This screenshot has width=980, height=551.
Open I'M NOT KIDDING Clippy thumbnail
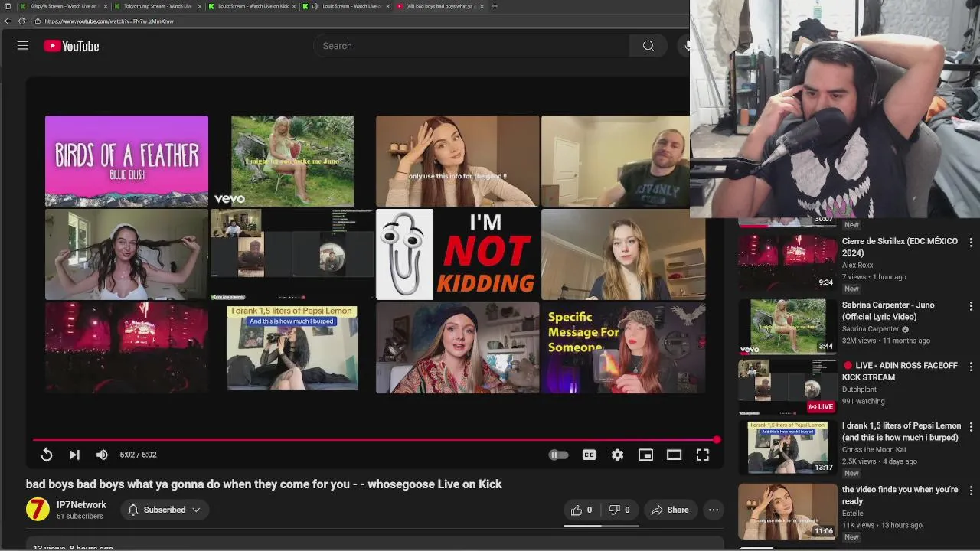457,254
